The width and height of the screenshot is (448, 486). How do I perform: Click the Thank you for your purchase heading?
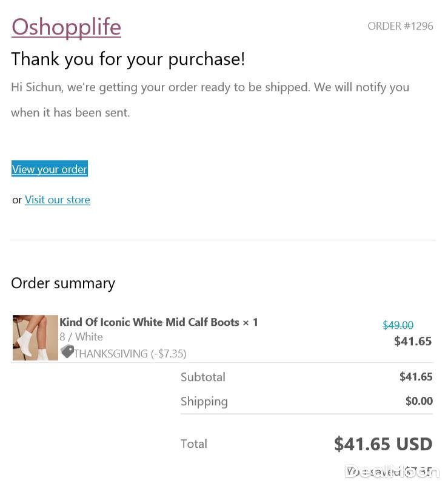point(128,59)
